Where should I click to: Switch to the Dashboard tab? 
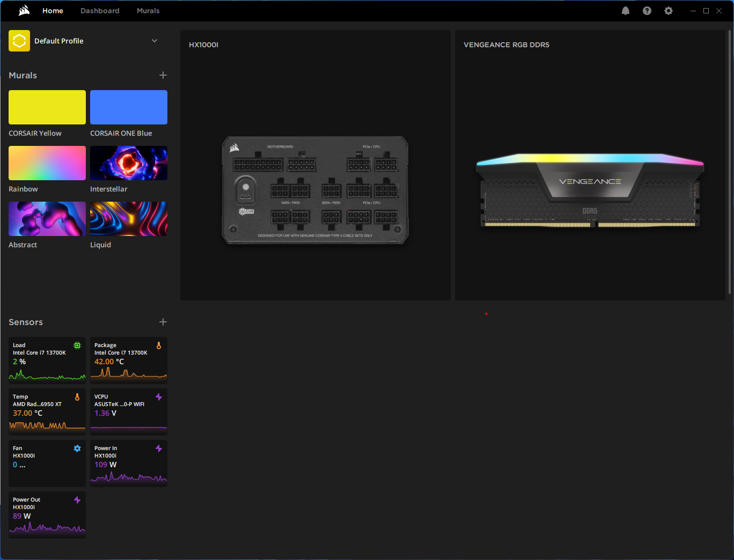100,11
